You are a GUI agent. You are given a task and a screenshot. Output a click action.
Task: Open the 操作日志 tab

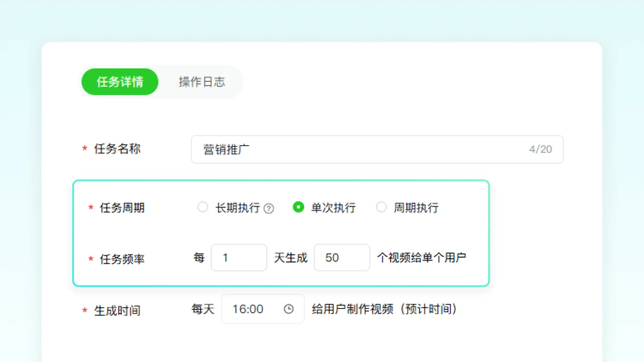coord(202,82)
